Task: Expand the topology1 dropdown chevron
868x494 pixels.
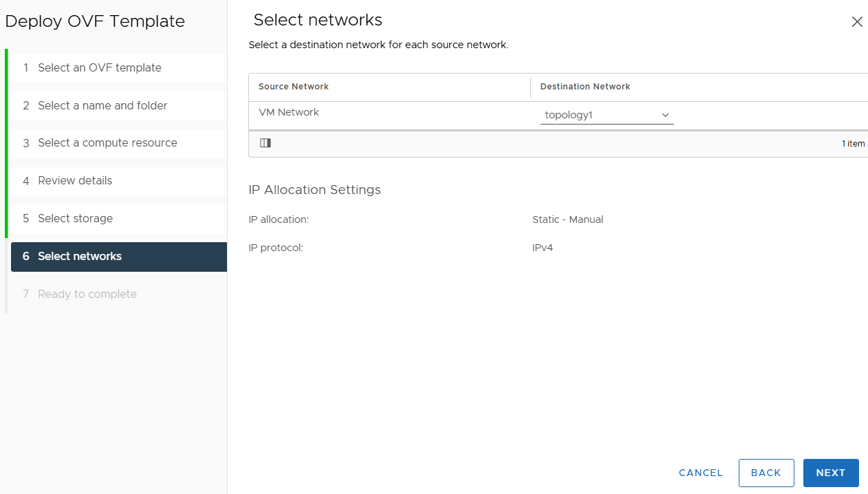Action: (x=665, y=115)
